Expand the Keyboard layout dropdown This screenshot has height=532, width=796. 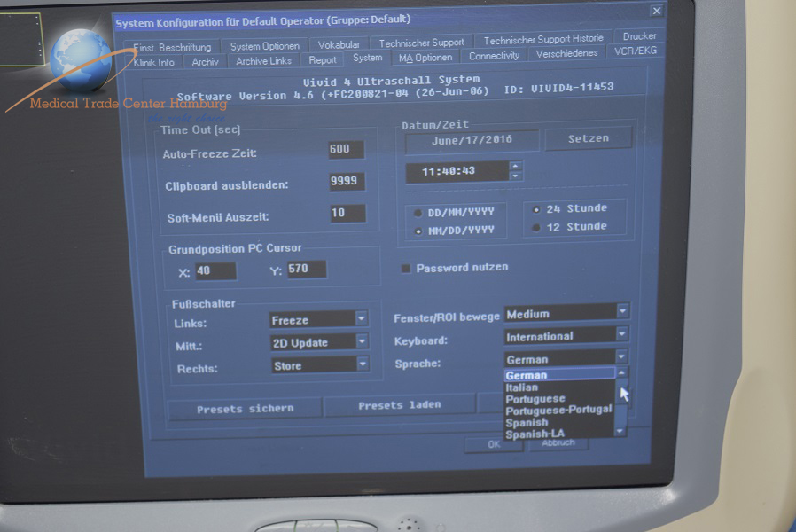(x=622, y=335)
